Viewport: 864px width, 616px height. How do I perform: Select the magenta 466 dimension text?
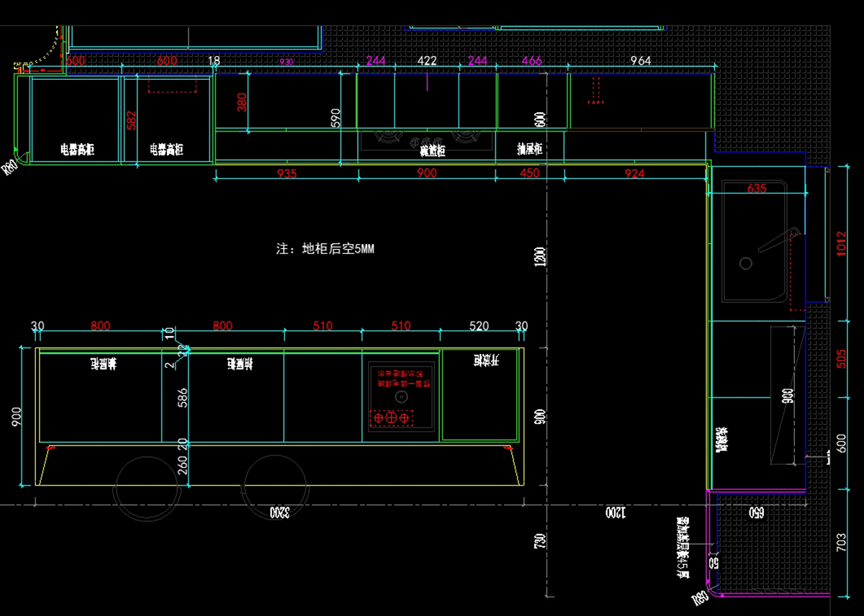pyautogui.click(x=531, y=61)
